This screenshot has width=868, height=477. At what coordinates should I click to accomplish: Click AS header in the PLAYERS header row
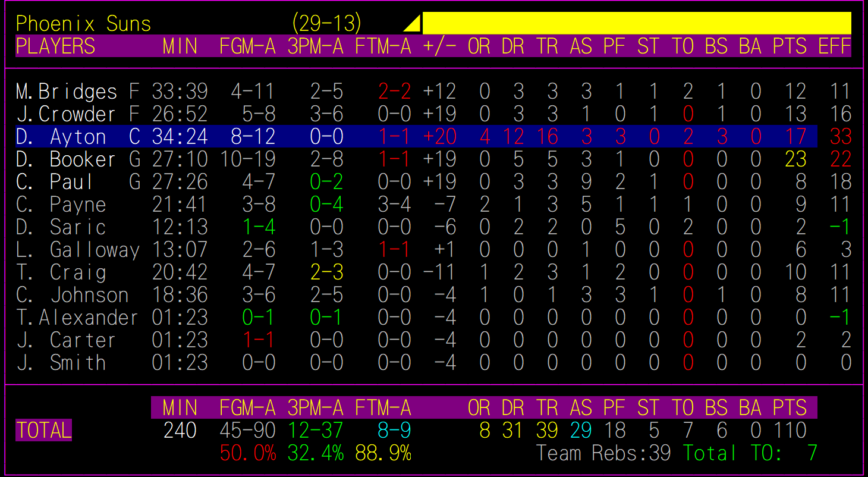[581, 46]
